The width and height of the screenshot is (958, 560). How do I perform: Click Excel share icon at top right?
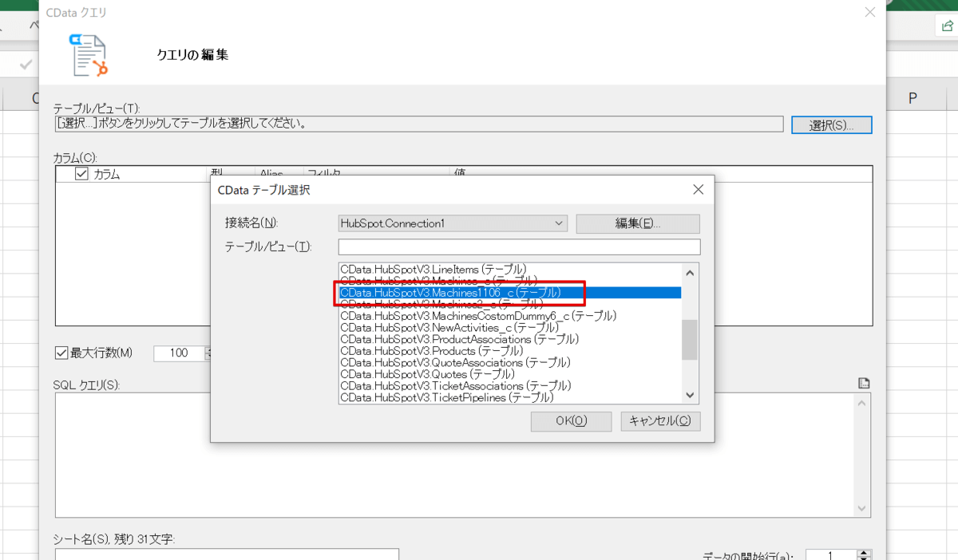point(947,26)
